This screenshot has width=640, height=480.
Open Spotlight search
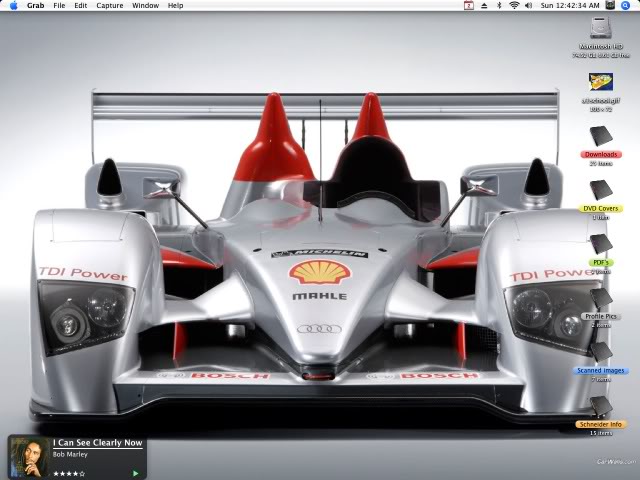(x=625, y=5)
